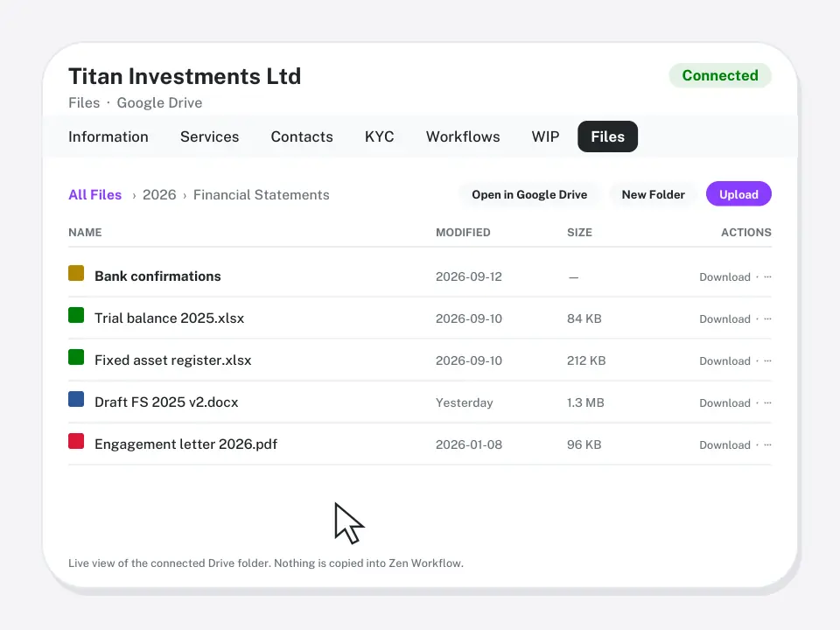Create a New Folder
Screen dimensions: 840x630
click(x=653, y=194)
